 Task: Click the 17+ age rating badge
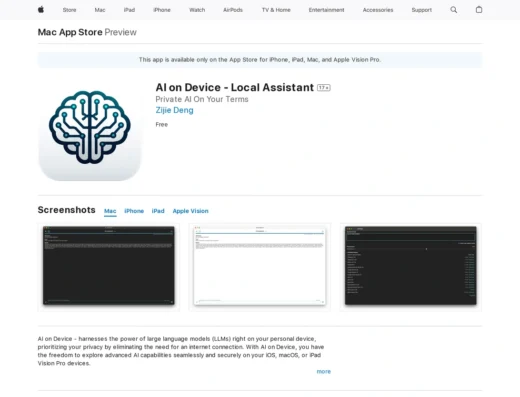(323, 88)
